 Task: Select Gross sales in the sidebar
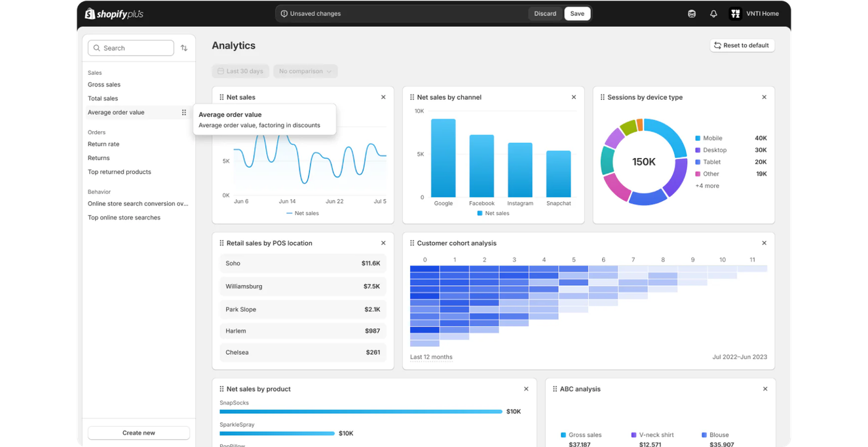(x=104, y=85)
